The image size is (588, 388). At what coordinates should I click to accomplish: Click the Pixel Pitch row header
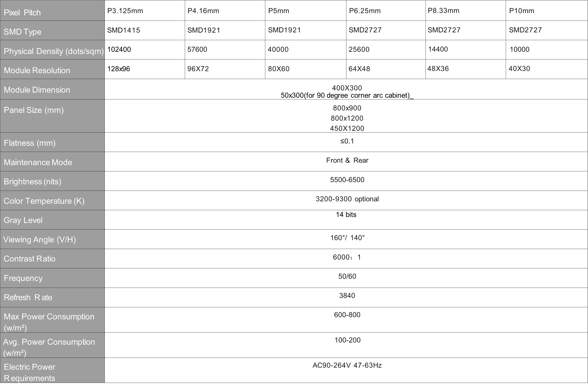[x=22, y=12]
